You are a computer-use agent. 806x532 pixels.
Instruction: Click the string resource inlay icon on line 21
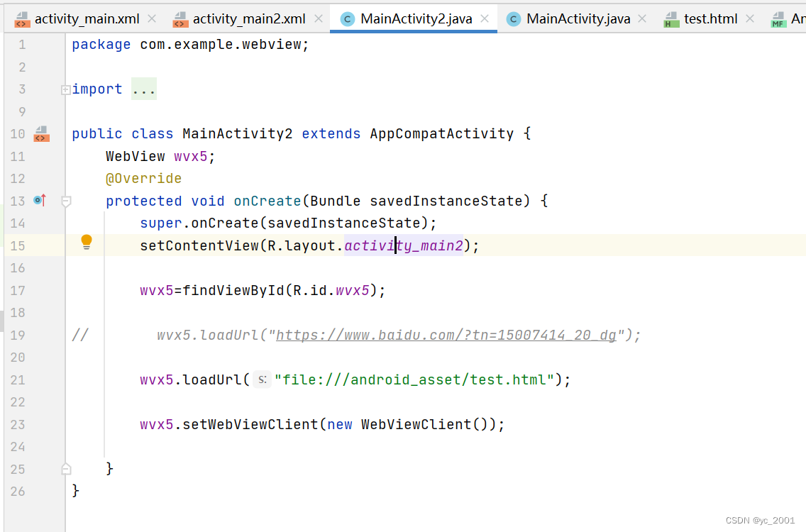tap(261, 379)
